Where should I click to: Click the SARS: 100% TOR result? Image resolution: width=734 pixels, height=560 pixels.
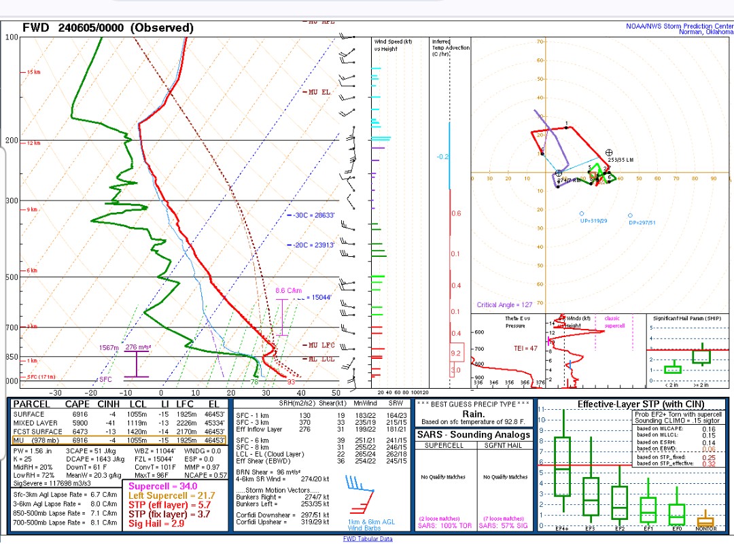pyautogui.click(x=443, y=525)
